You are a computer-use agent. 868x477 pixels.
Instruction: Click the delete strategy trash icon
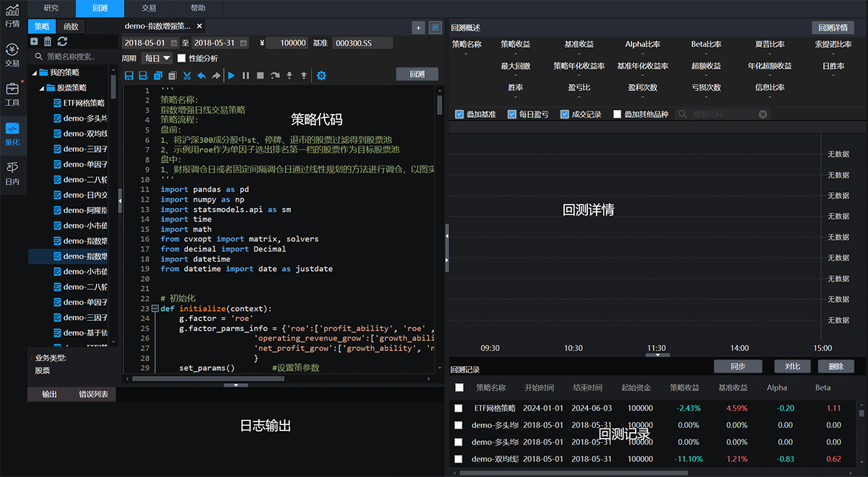point(48,41)
